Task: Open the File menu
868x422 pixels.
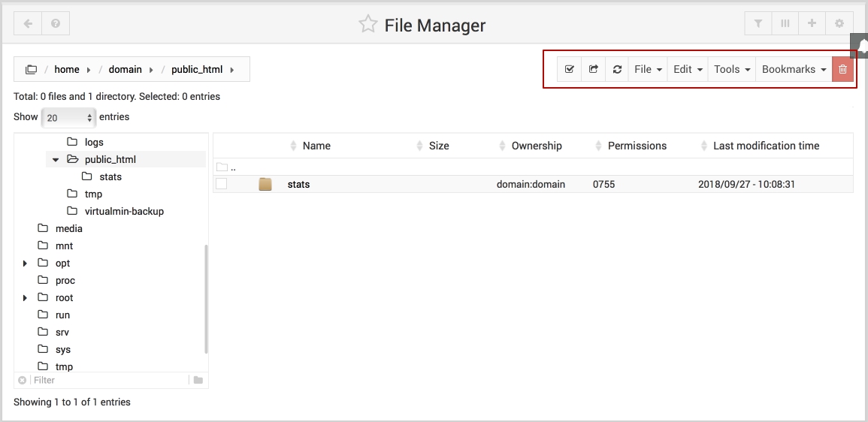Action: click(x=648, y=69)
